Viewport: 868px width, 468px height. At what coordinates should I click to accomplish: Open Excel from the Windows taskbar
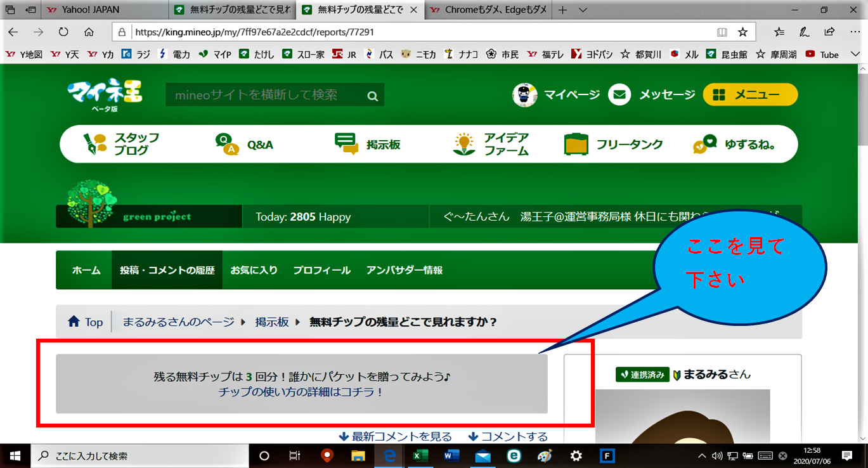tap(420, 456)
